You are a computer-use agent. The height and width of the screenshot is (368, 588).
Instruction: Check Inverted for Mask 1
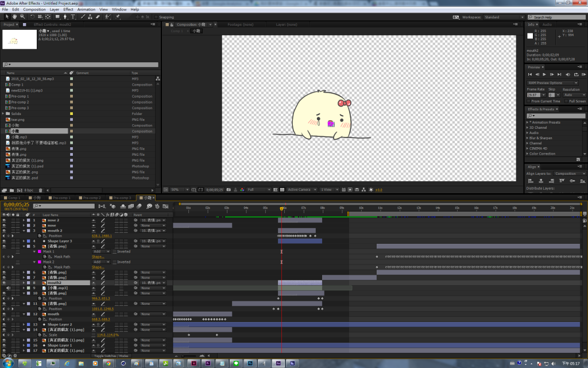[114, 252]
